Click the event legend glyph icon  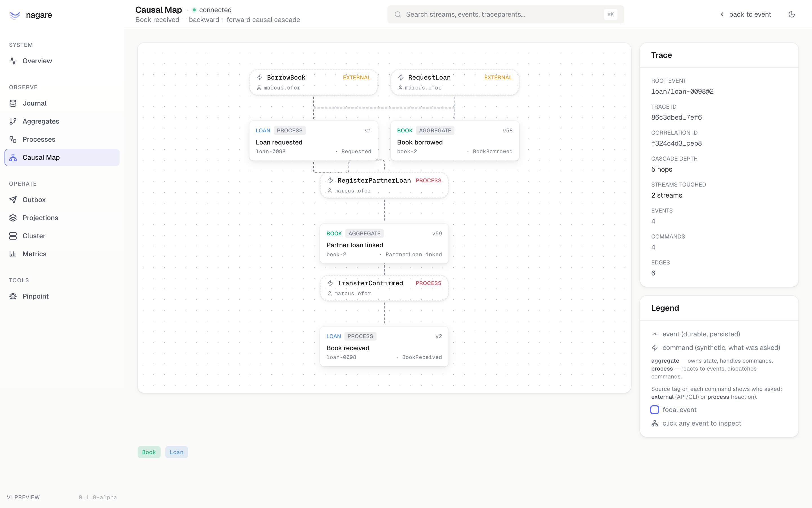[x=655, y=334]
